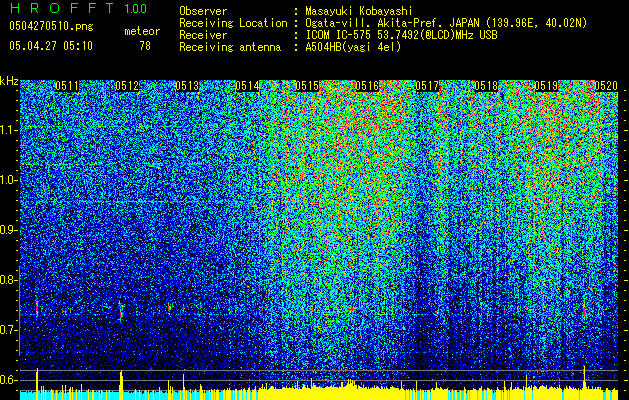Click the Receiver label

pyautogui.click(x=203, y=35)
